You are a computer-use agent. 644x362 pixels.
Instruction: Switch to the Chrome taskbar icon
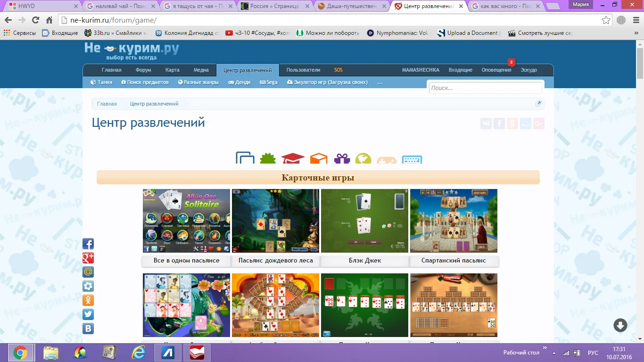[x=20, y=353]
